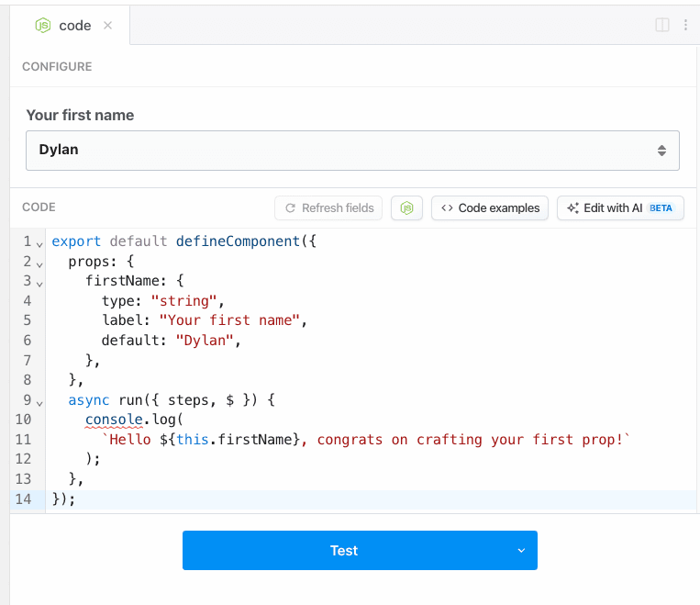Screen dimensions: 700x605
Task: Click the "Your first name" string on line 5
Action: click(x=229, y=320)
